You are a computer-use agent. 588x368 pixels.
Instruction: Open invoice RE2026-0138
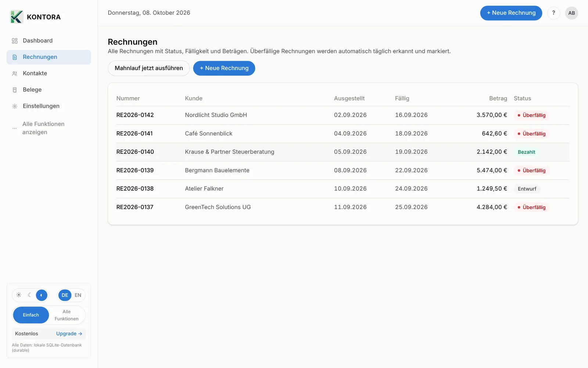coord(135,189)
